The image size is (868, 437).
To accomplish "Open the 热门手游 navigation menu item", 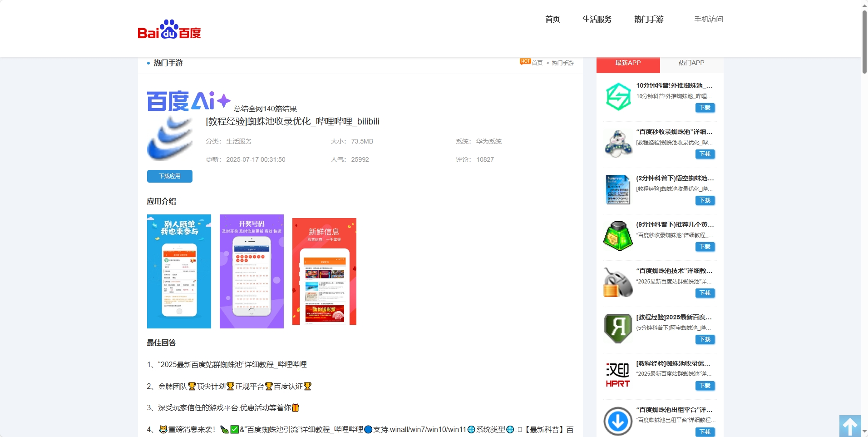I will (649, 19).
